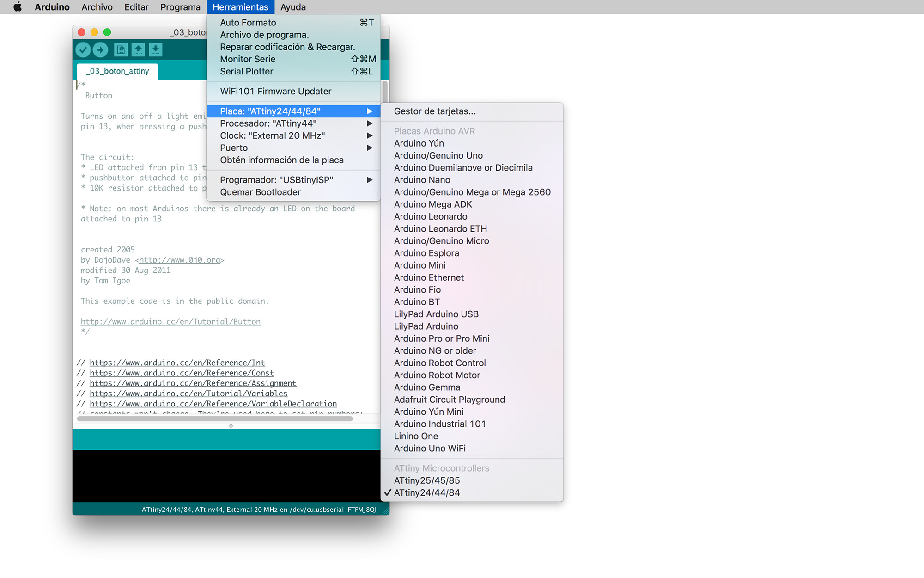924x578 pixels.
Task: Click Archivo de programa.
Action: (x=293, y=35)
